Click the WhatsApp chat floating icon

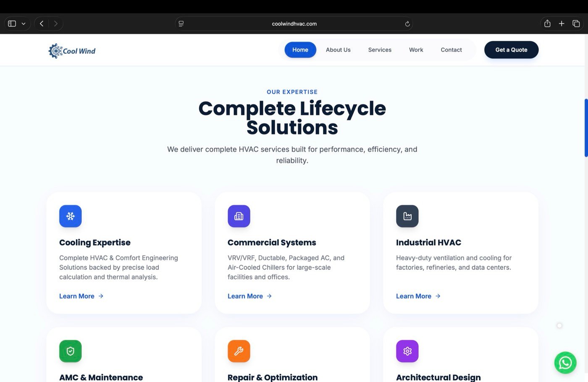[x=565, y=363]
